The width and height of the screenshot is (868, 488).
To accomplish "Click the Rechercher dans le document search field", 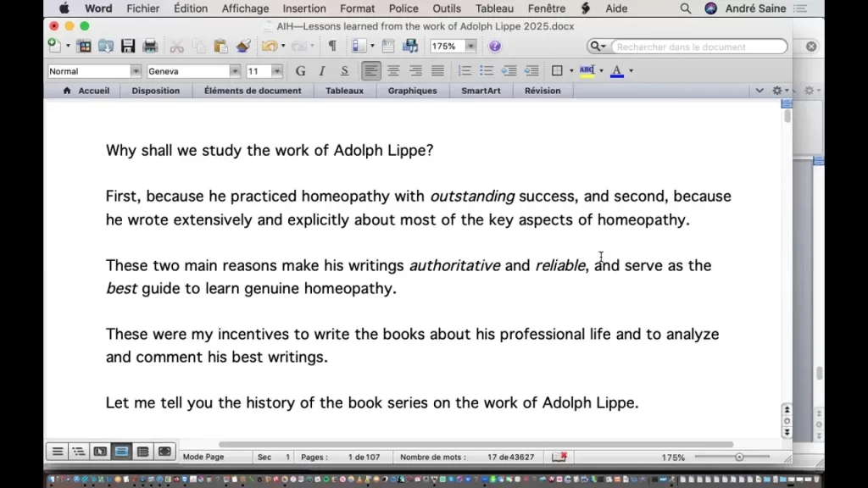I will coord(699,47).
